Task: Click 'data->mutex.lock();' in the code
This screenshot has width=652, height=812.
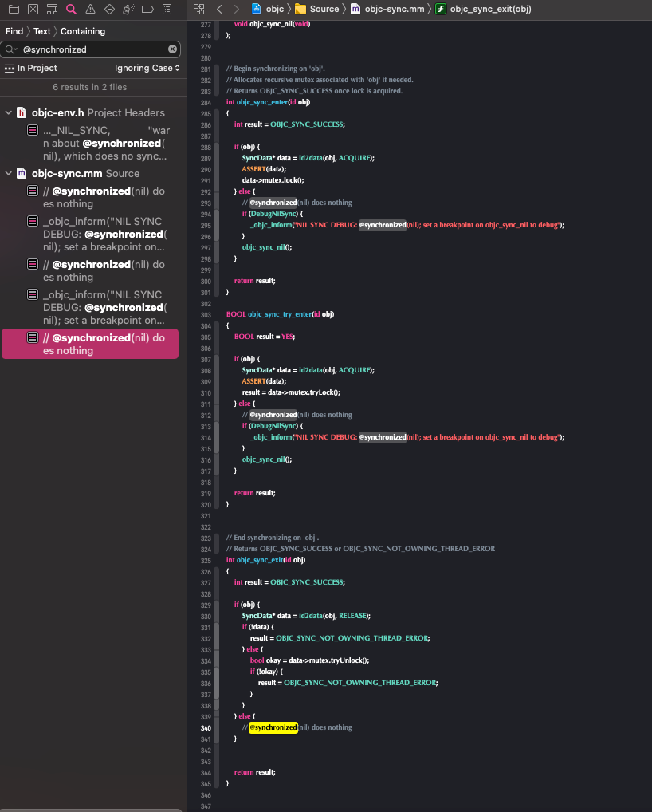Action: pyautogui.click(x=273, y=180)
